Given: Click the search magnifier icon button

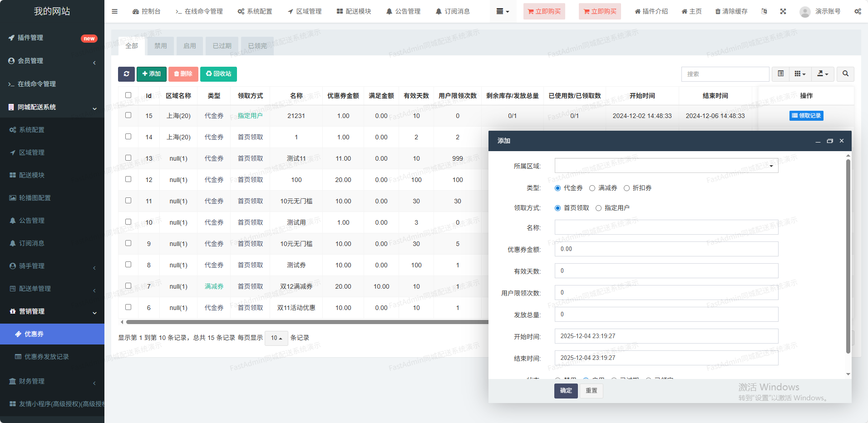Looking at the screenshot, I should pos(845,74).
